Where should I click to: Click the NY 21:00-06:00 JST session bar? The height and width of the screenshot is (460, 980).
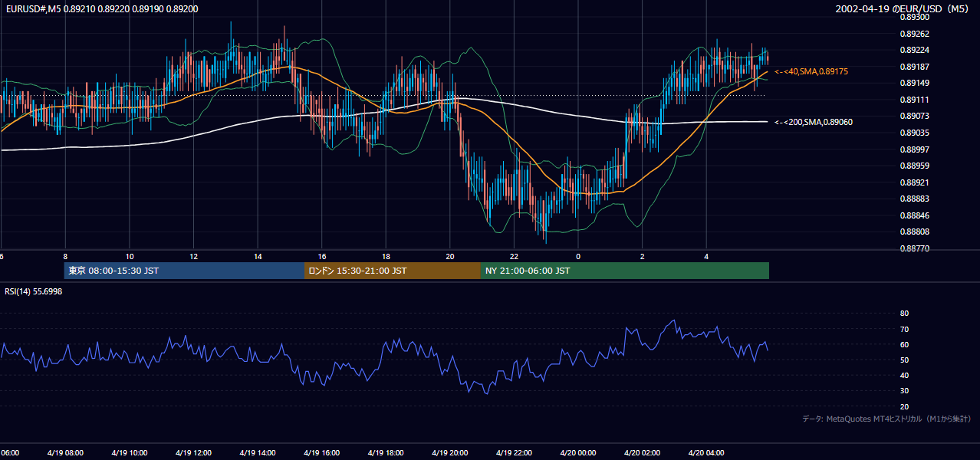point(625,271)
